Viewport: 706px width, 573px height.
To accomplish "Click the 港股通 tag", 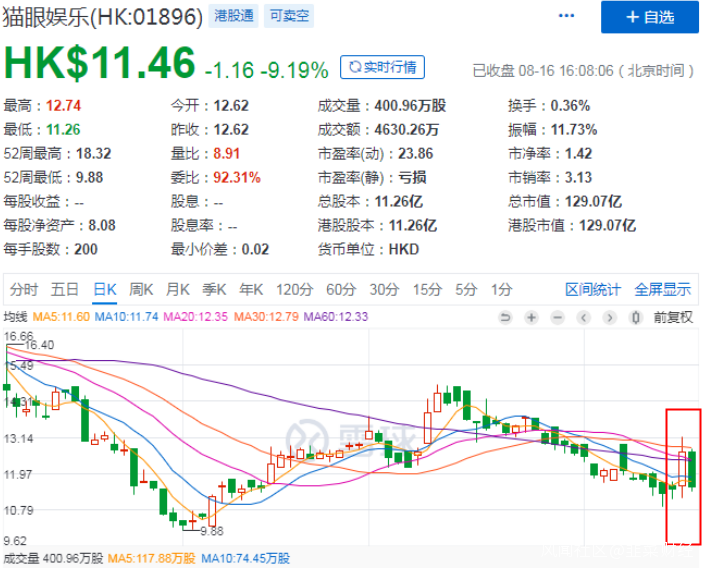I will pyautogui.click(x=233, y=16).
